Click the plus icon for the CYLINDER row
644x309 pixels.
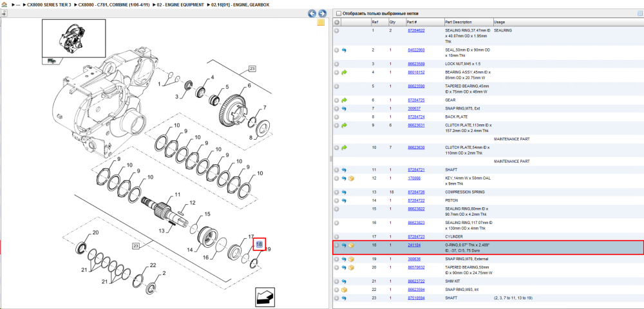click(x=336, y=237)
